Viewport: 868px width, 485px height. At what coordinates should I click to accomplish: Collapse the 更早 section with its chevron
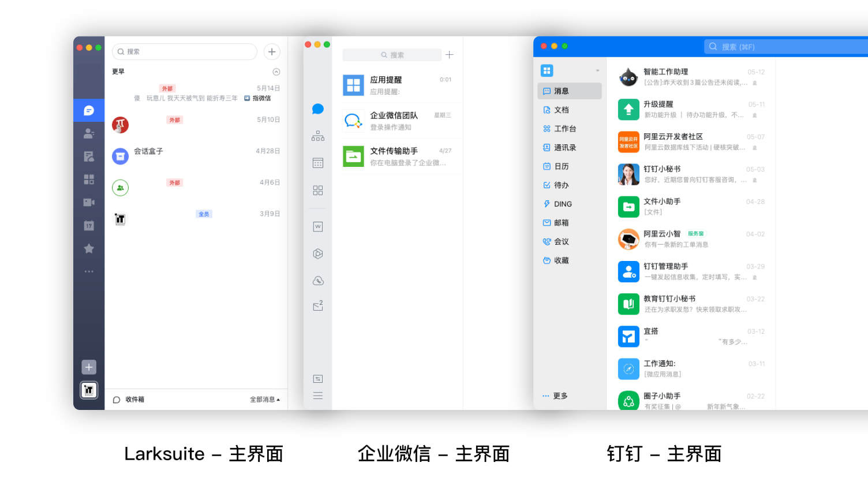[276, 72]
